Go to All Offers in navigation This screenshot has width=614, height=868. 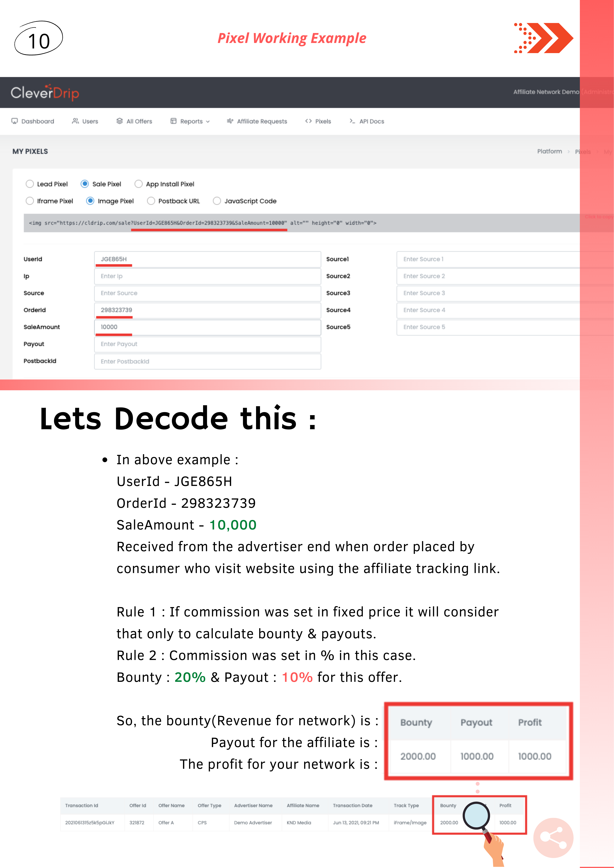[134, 121]
